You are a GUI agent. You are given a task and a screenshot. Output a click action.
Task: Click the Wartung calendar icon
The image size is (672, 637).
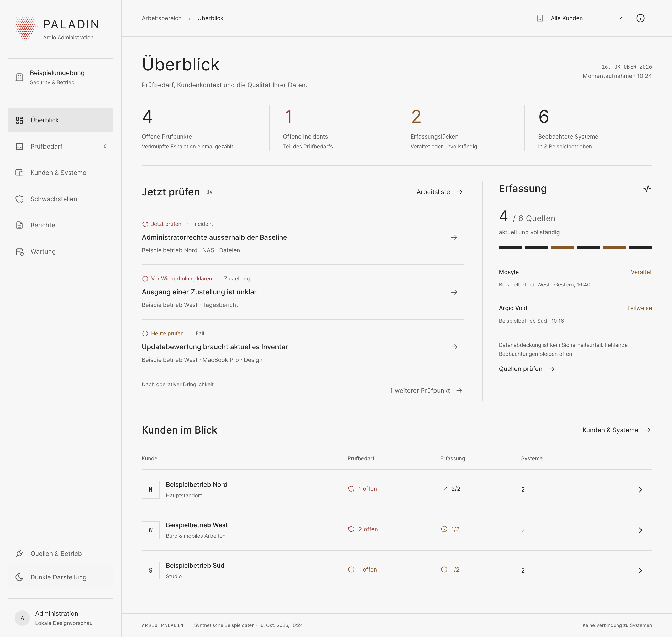coord(19,252)
